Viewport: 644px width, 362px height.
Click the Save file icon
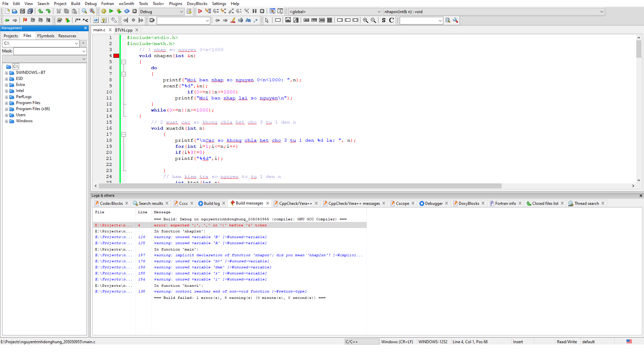(x=22, y=11)
